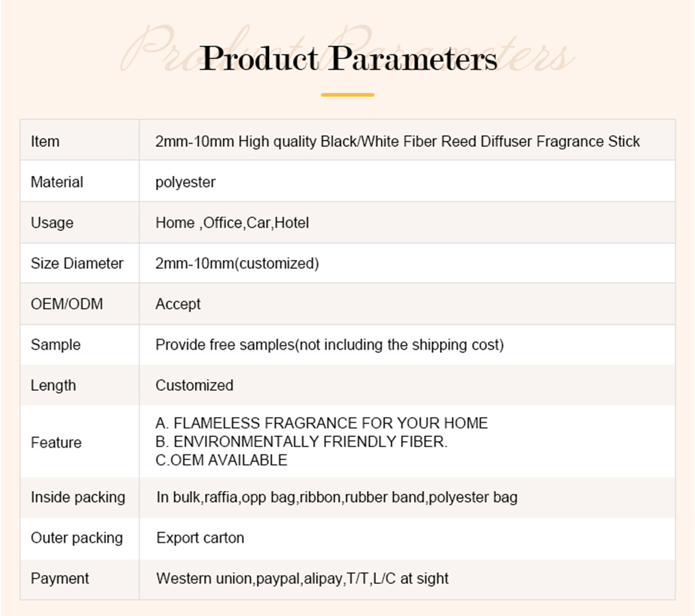Select the Size Diameter label

pyautogui.click(x=77, y=263)
